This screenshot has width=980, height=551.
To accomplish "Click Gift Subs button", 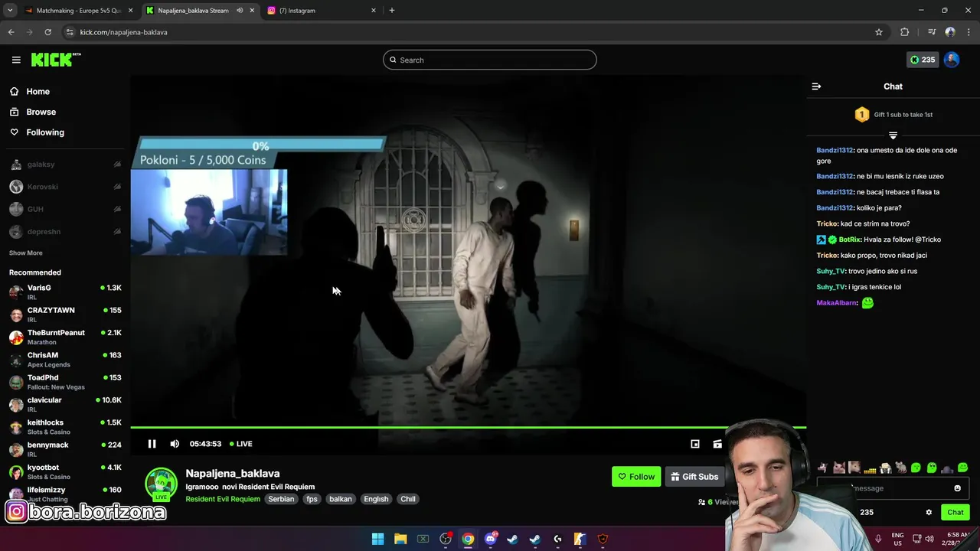I will tap(695, 477).
